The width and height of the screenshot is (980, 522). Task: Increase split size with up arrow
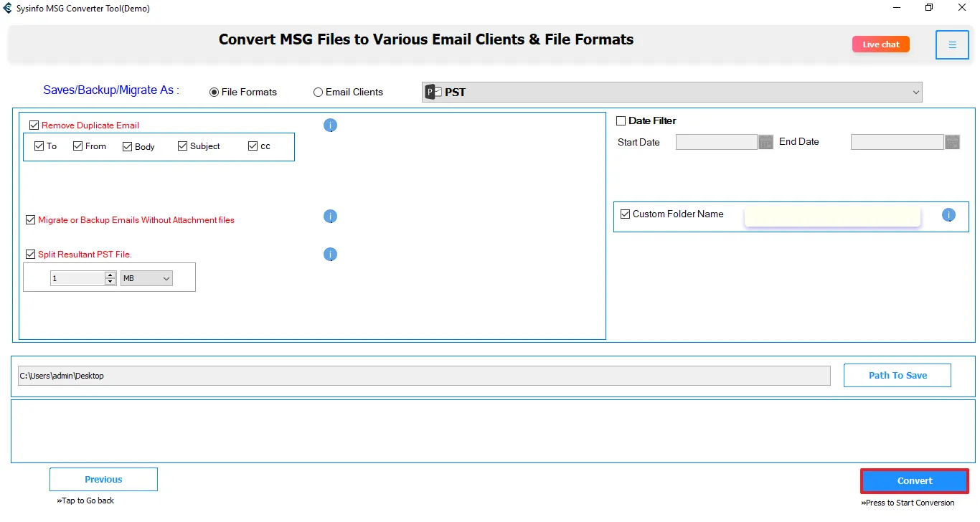(110, 275)
